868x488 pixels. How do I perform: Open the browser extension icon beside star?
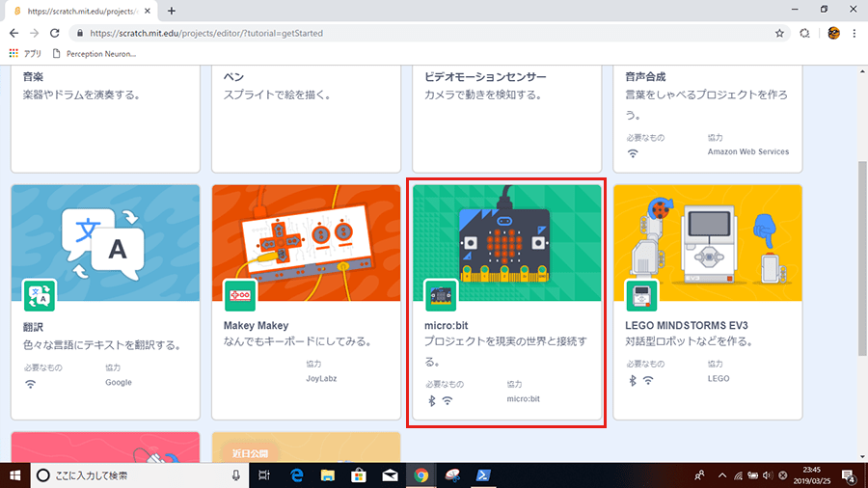[804, 33]
